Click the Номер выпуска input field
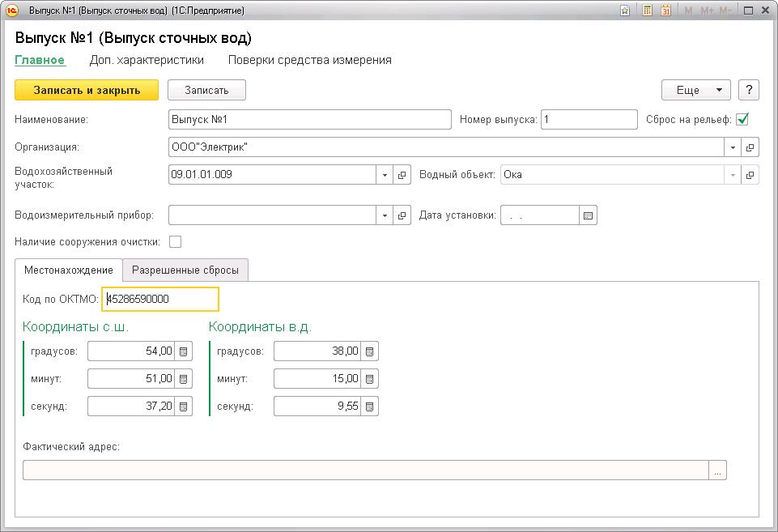Image resolution: width=778 pixels, height=532 pixels. (589, 120)
